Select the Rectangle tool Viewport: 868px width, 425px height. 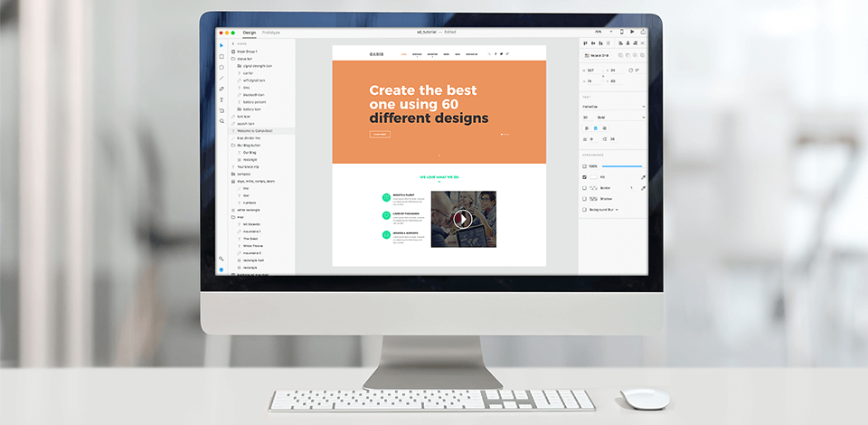point(222,56)
